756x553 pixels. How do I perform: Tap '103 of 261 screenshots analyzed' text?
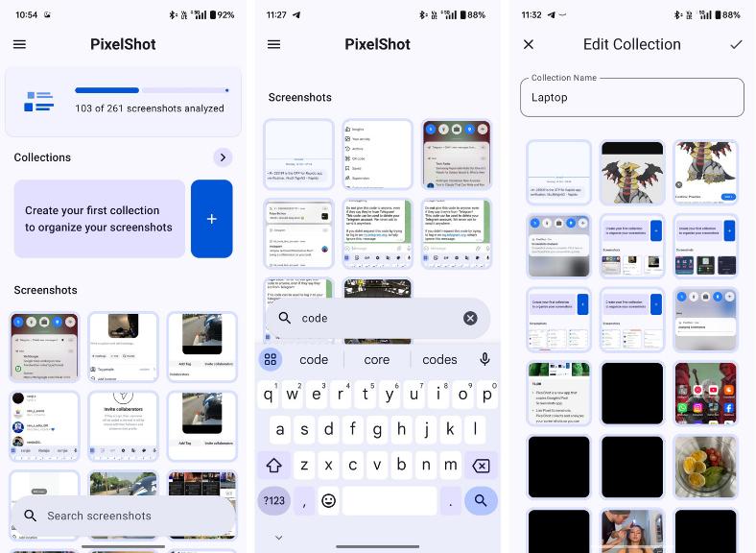pyautogui.click(x=150, y=108)
